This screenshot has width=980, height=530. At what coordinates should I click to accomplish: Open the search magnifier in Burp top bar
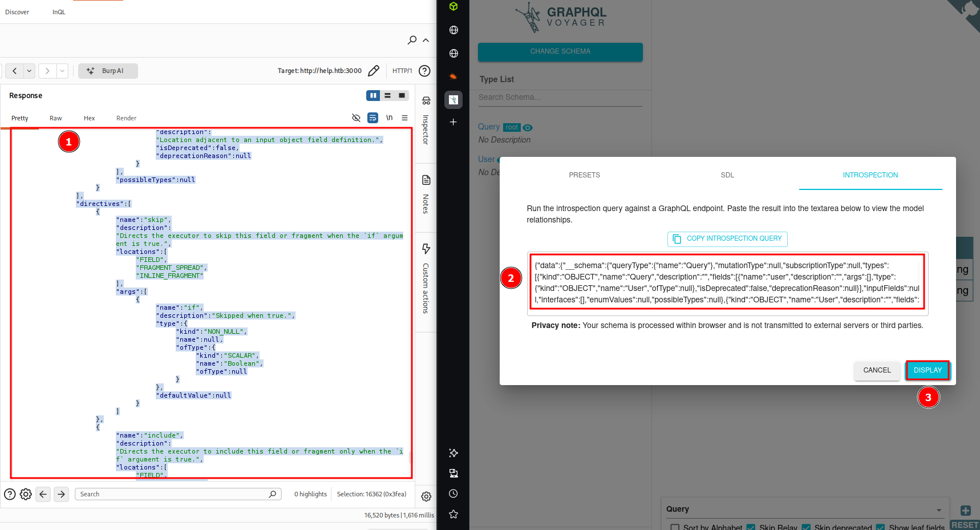tap(412, 40)
